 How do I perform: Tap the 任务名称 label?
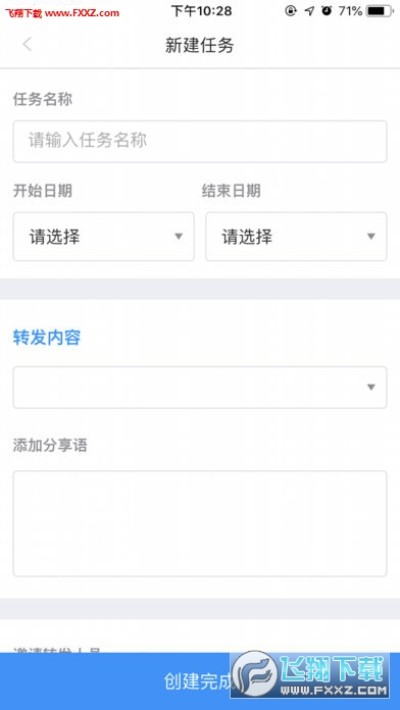(43, 99)
